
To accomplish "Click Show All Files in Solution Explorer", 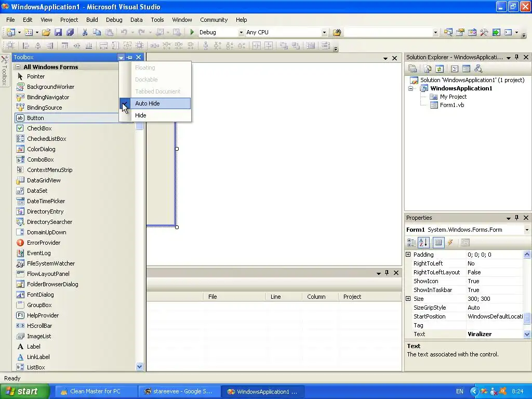I will click(x=428, y=69).
